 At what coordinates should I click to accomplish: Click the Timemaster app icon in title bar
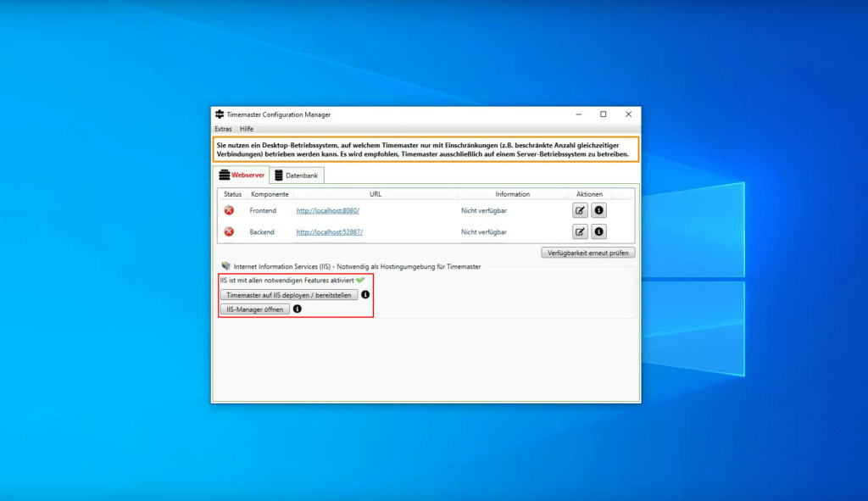point(220,114)
